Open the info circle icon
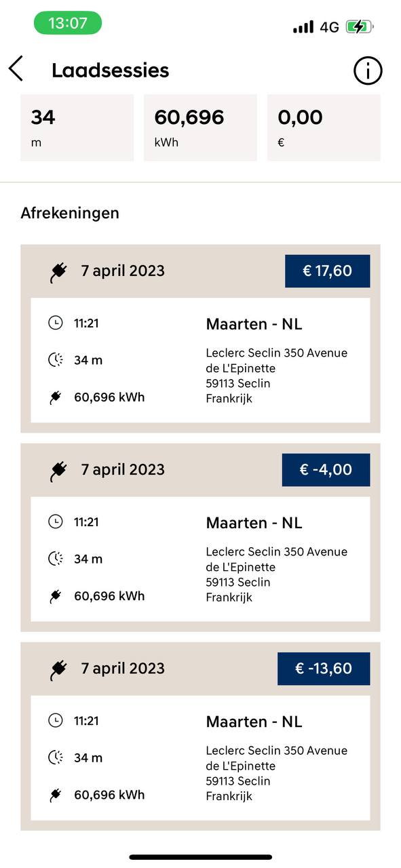The image size is (401, 868). [368, 71]
